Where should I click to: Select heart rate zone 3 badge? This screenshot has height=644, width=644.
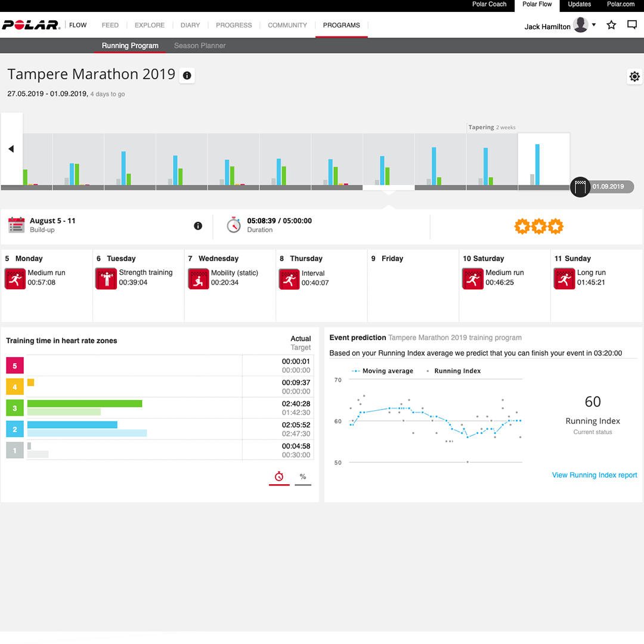(x=15, y=408)
